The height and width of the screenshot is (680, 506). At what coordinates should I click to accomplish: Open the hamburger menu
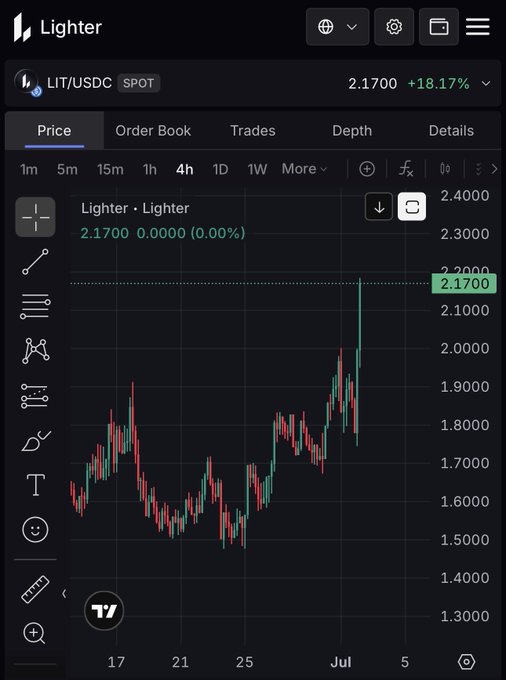478,27
